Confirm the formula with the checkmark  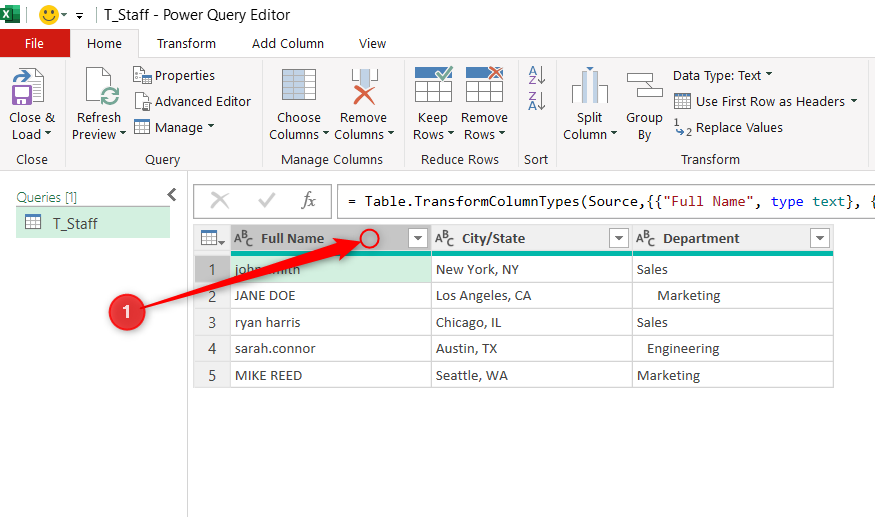point(266,200)
